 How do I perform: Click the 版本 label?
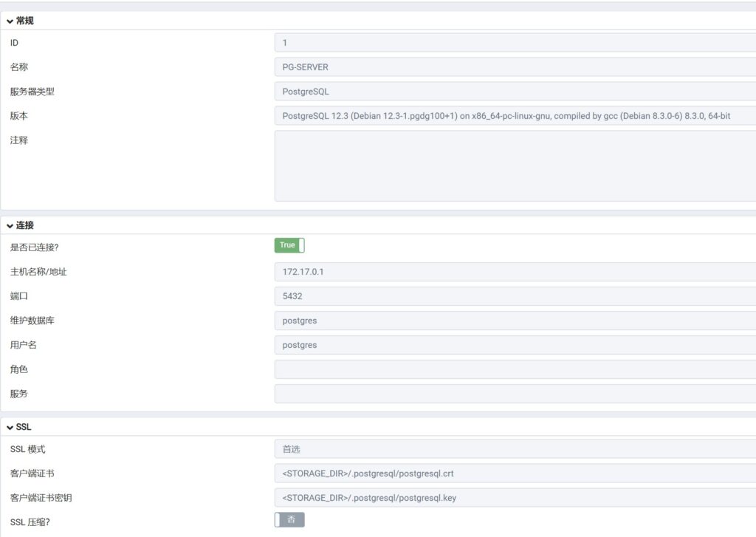[x=18, y=116]
